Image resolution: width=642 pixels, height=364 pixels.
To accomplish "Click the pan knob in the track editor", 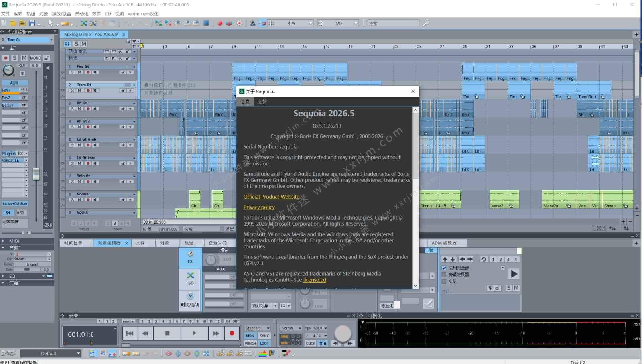I will point(8,70).
